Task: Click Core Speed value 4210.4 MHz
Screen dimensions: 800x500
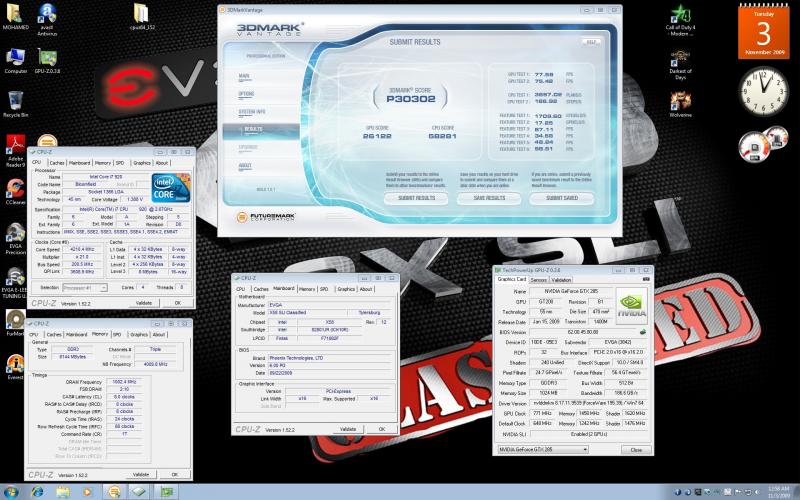Action: point(83,249)
